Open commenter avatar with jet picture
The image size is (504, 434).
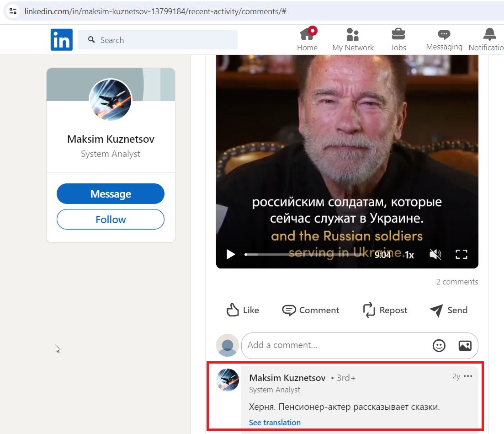228,380
